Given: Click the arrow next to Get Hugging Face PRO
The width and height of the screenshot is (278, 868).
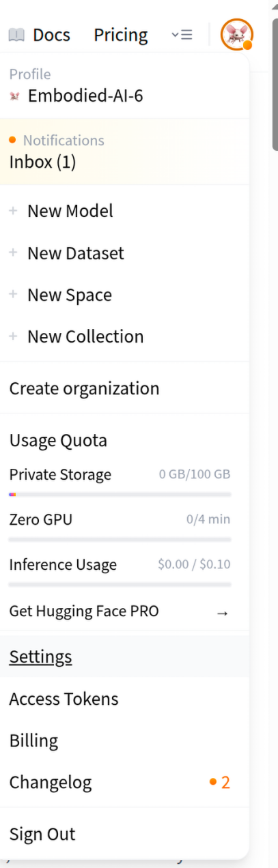Looking at the screenshot, I should coord(222,612).
